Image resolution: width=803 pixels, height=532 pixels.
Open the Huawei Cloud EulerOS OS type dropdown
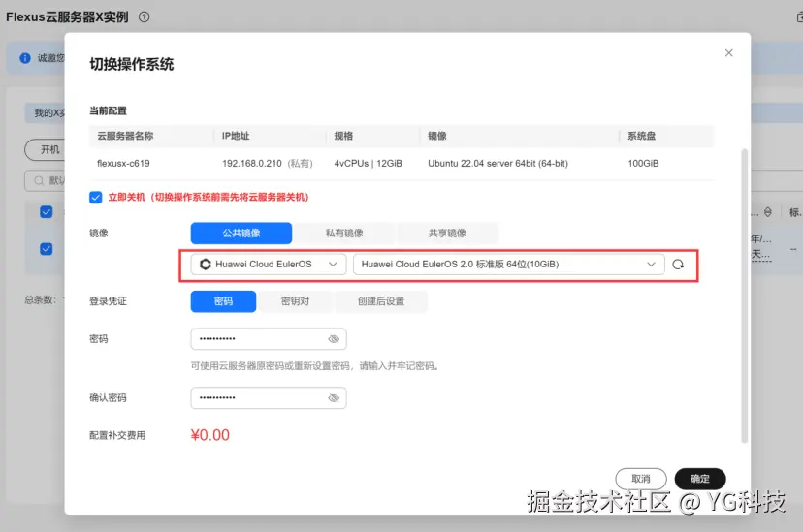click(269, 265)
